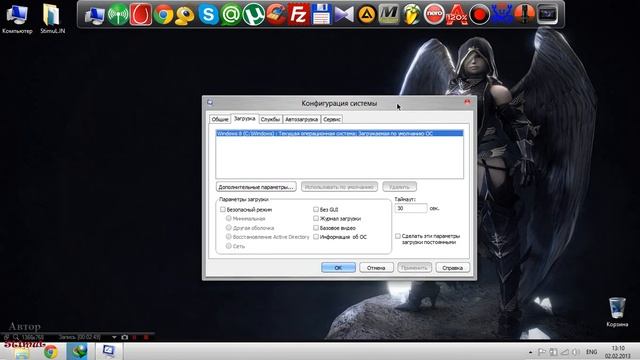The width and height of the screenshot is (640, 360).
Task: Click the system configuration taskbar button
Action: pyautogui.click(x=109, y=351)
